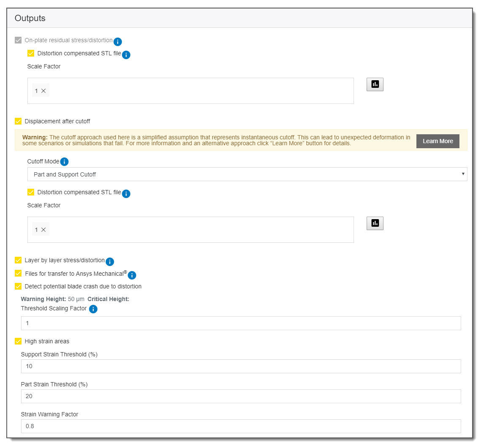
Task: Click the Threshold Scaling Factor input field
Action: (x=240, y=323)
